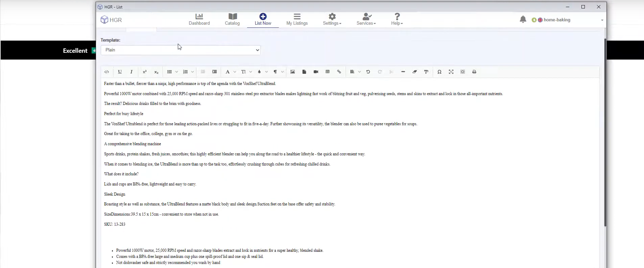Image resolution: width=644 pixels, height=268 pixels.
Task: Click the paint format roller icon
Action: point(426,72)
